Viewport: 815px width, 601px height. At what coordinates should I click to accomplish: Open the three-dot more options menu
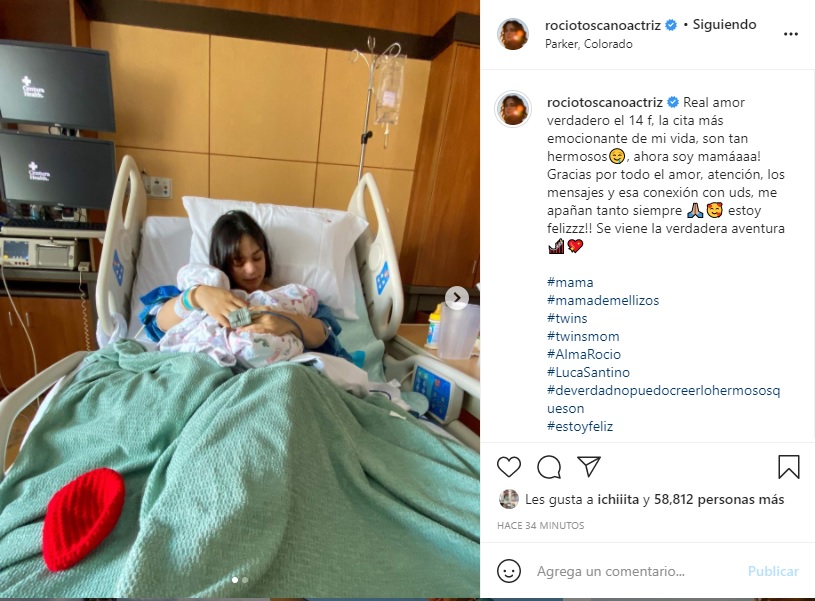791,34
